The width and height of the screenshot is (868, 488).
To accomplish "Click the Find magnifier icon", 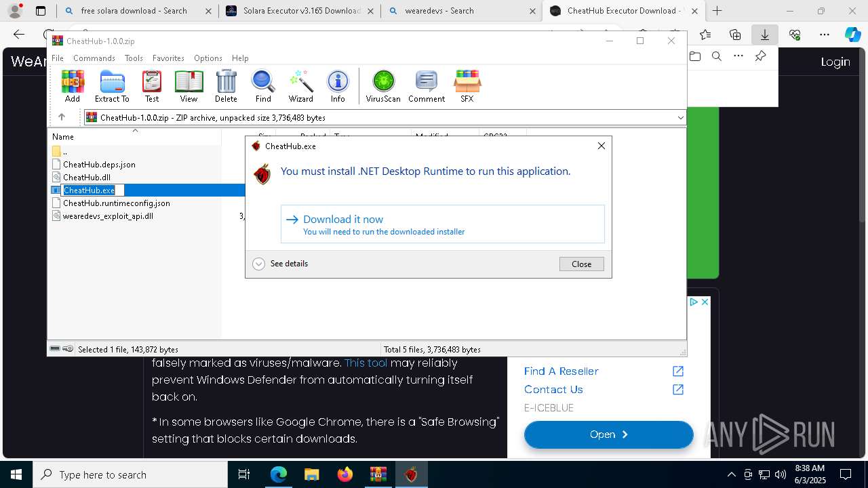I will [263, 86].
